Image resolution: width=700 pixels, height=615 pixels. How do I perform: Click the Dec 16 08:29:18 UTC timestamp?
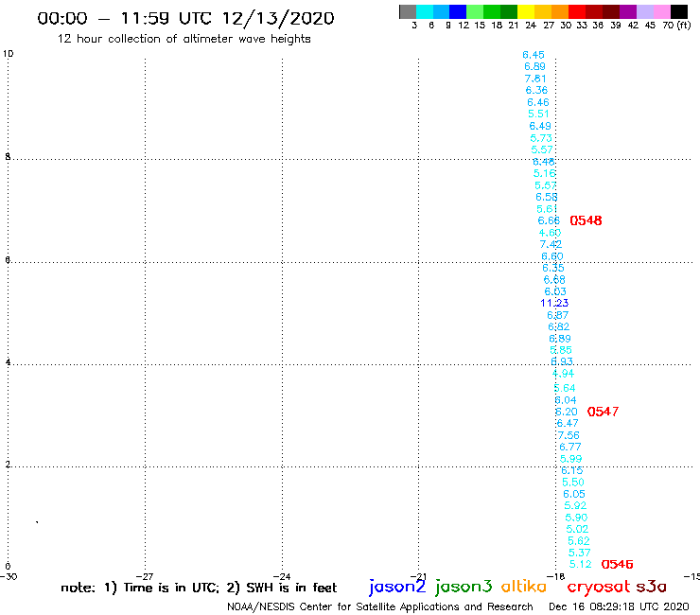coord(619,607)
